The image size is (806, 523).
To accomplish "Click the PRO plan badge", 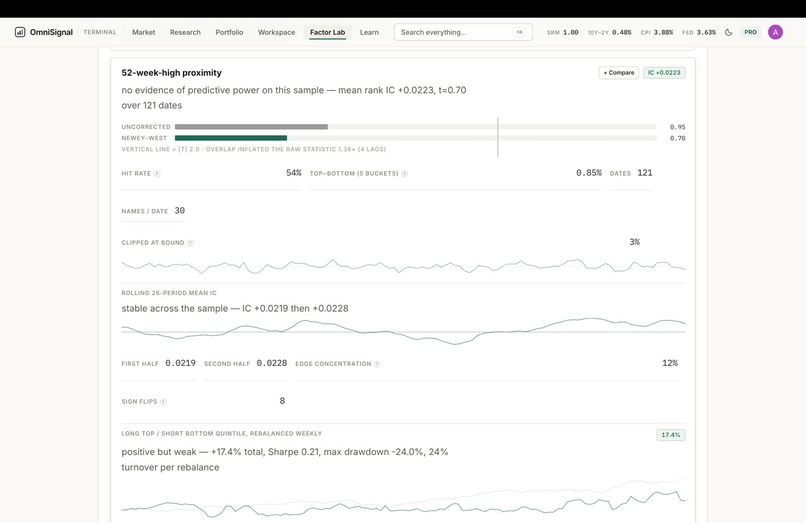I will (750, 32).
